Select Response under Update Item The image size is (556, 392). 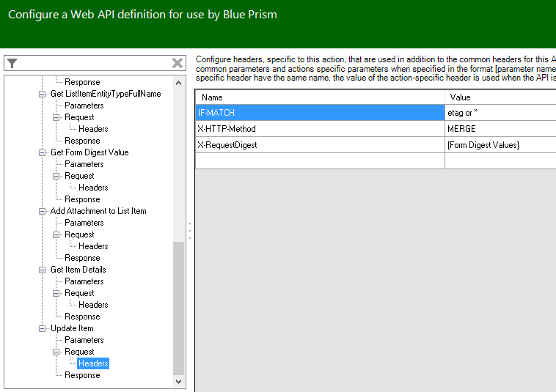tap(82, 375)
